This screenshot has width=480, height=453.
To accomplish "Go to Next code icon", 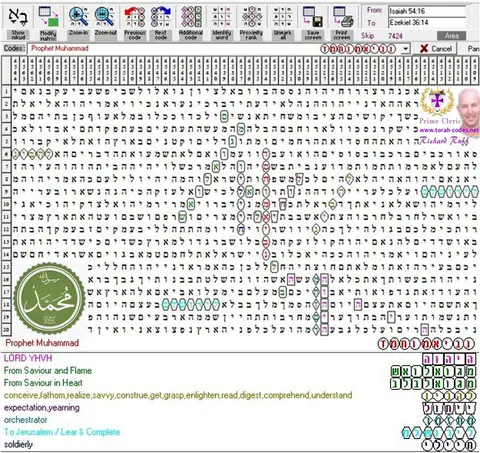I will 161,17.
